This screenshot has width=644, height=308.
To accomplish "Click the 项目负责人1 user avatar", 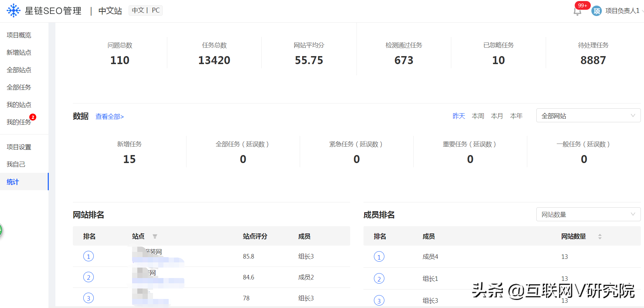I will click(597, 11).
